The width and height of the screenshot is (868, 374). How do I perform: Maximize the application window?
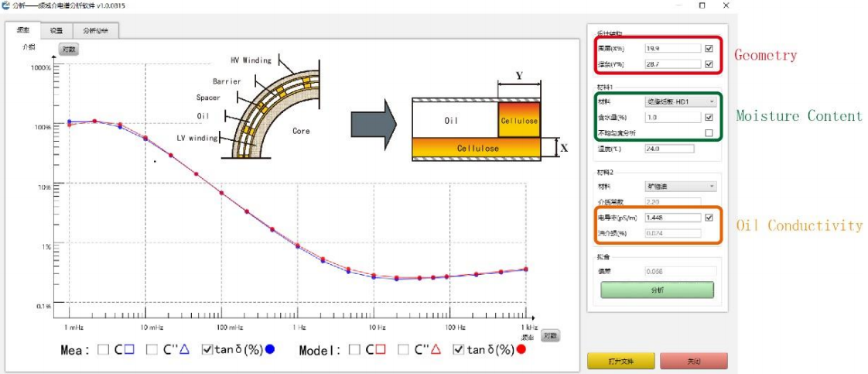point(702,5)
